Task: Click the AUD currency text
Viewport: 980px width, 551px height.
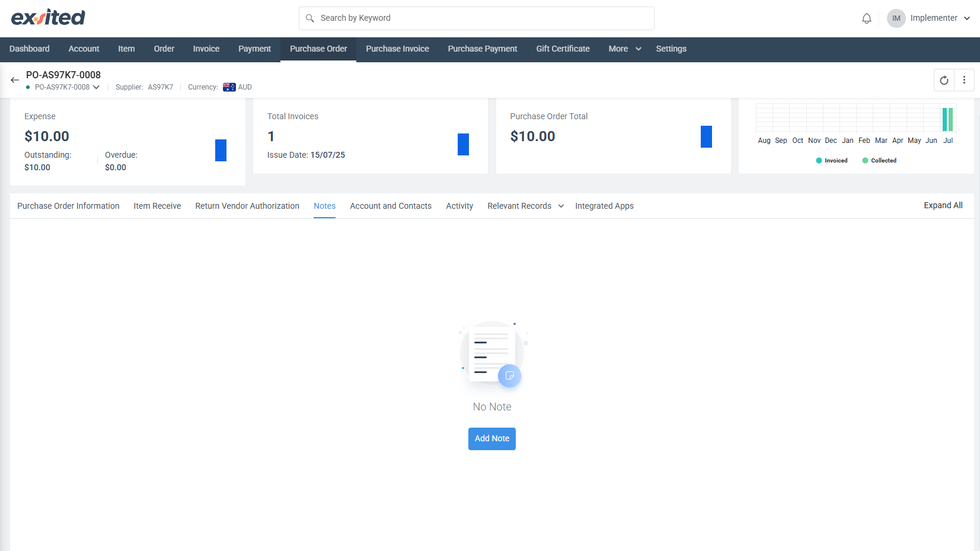Action: (245, 87)
